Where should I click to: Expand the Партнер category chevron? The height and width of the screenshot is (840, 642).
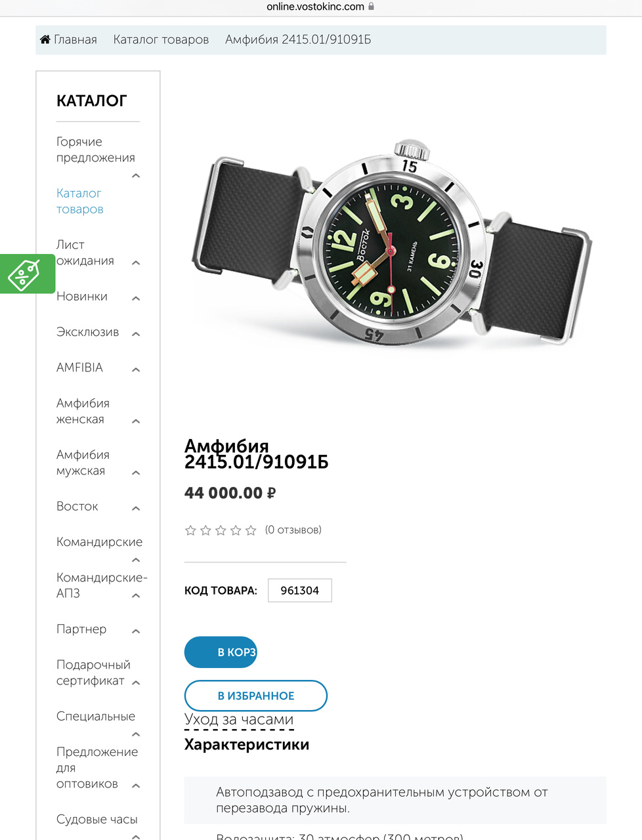click(x=136, y=631)
